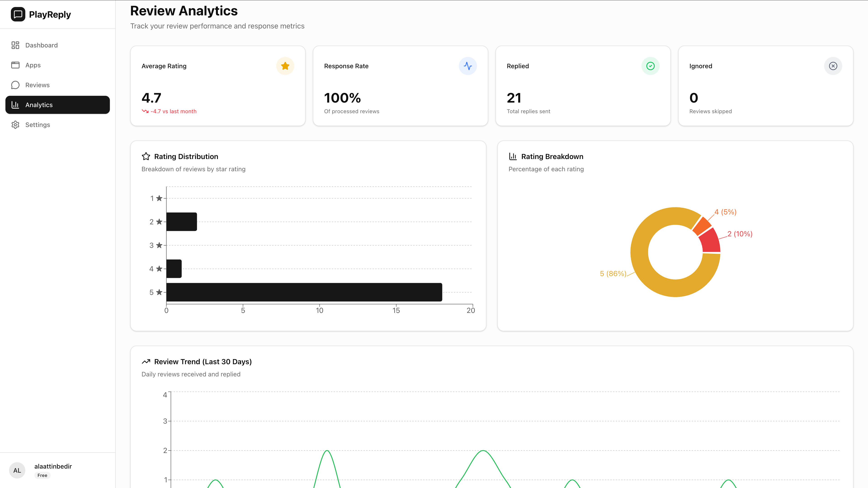
Task: Click the Rating Breakdown bar chart icon
Action: click(513, 156)
